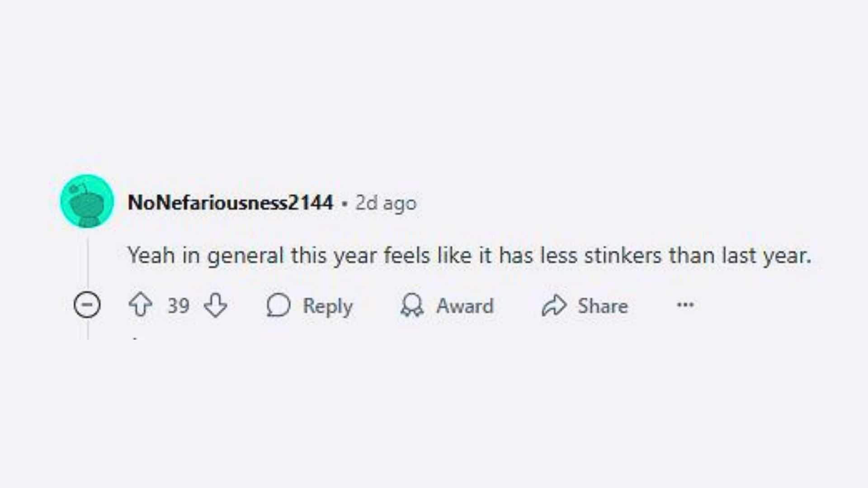Open the "2d ago" timestamp permalink
Image resolution: width=868 pixels, height=488 pixels.
386,203
